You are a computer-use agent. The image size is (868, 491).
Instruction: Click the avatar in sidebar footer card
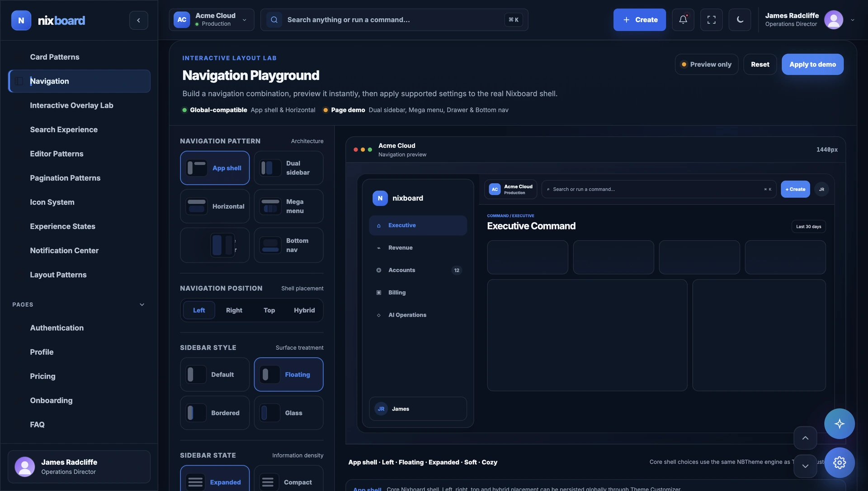25,467
